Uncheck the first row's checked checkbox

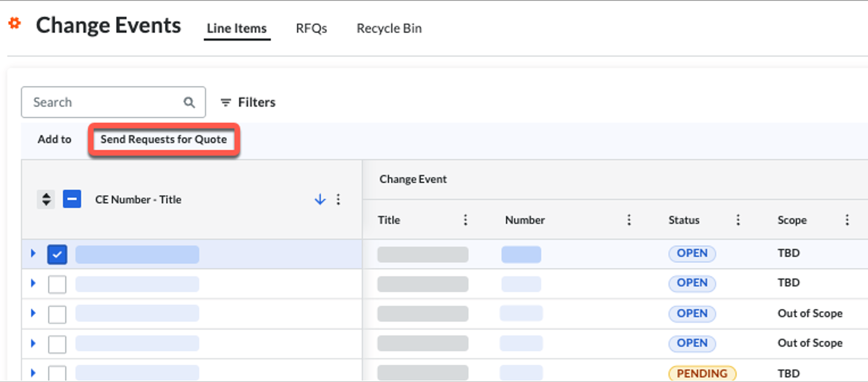coord(57,255)
